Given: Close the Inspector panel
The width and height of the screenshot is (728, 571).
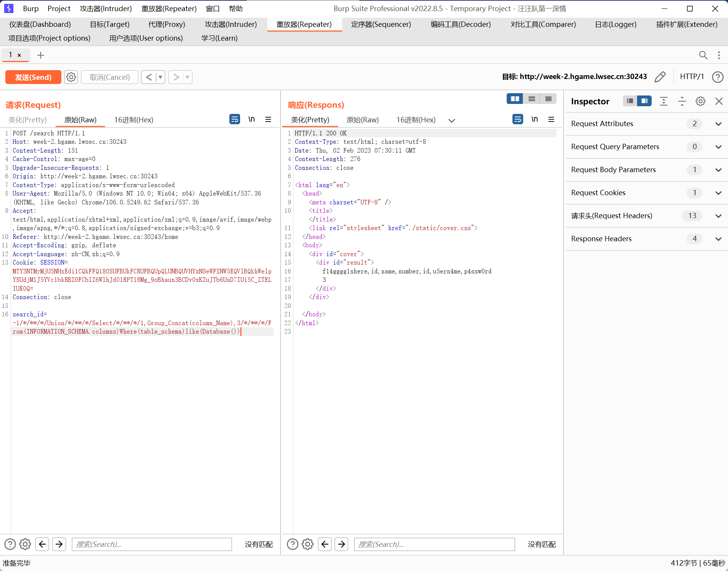Looking at the screenshot, I should click(x=719, y=101).
